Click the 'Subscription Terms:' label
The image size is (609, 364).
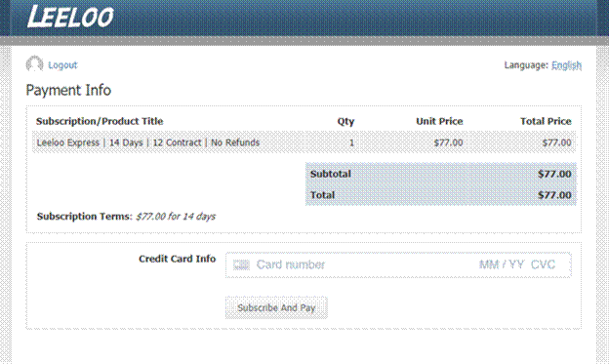coord(85,217)
